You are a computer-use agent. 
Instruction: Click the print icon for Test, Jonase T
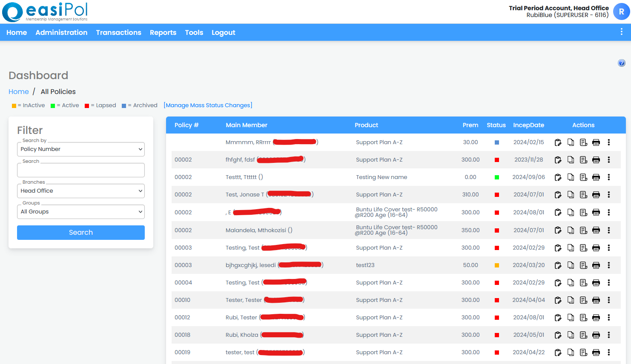[596, 194]
